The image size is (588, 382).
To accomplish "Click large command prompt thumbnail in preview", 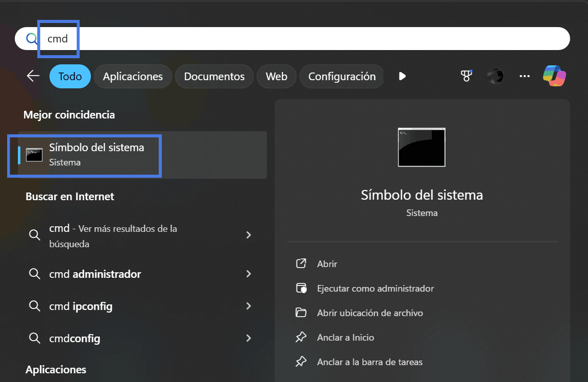I will (x=422, y=147).
